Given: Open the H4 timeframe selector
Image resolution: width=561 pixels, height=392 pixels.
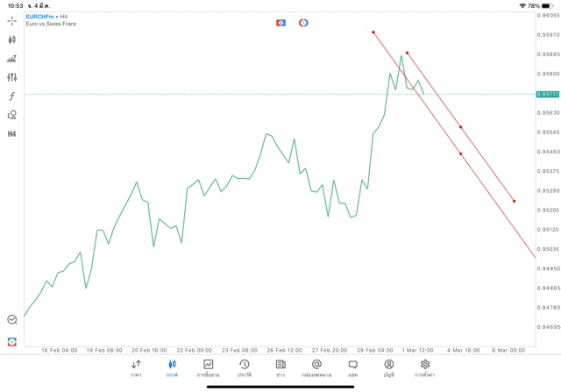Looking at the screenshot, I should (x=12, y=134).
